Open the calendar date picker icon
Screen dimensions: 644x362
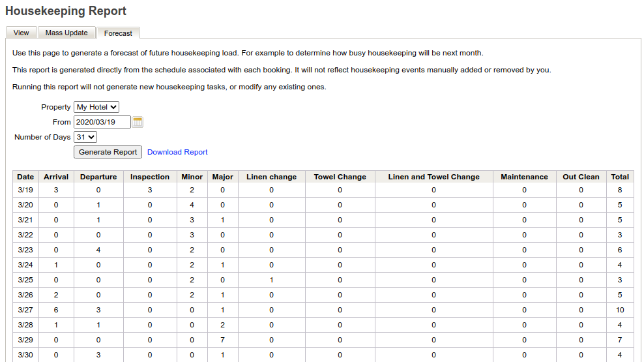(x=138, y=122)
